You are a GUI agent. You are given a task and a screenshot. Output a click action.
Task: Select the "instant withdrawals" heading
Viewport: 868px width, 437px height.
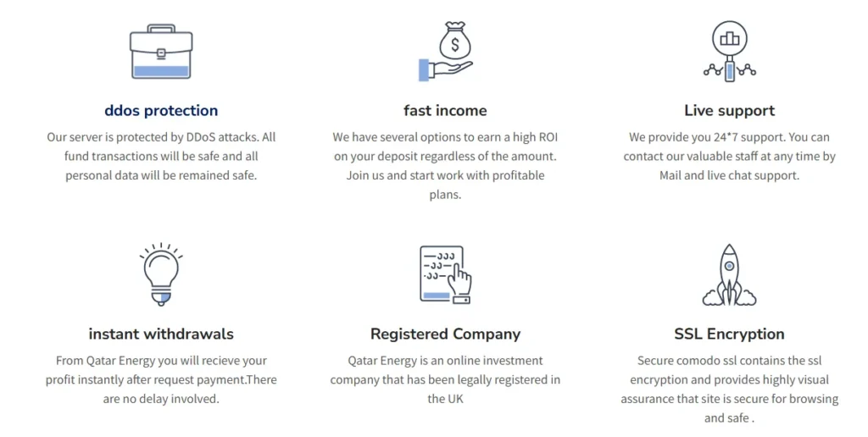click(161, 334)
